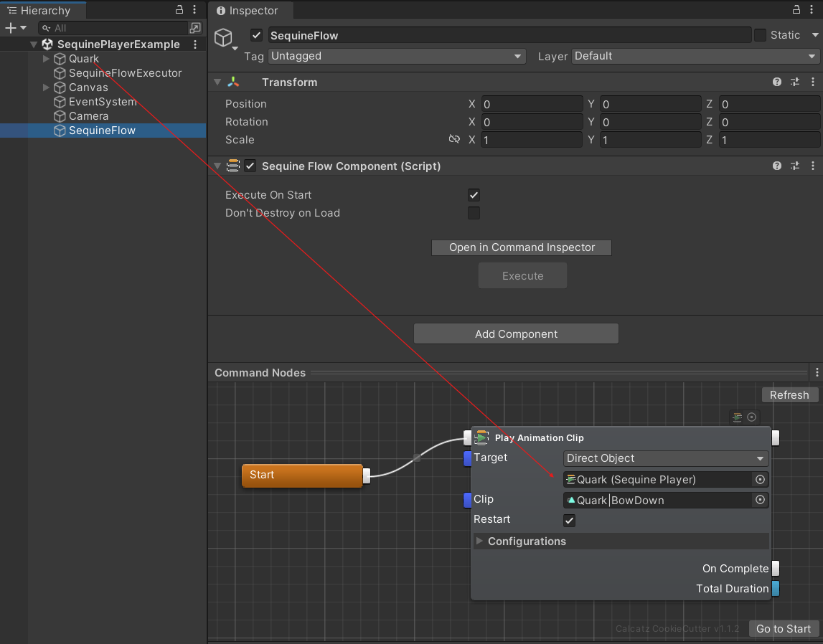823x644 pixels.
Task: Open the Command Nodes options menu
Action: point(817,373)
